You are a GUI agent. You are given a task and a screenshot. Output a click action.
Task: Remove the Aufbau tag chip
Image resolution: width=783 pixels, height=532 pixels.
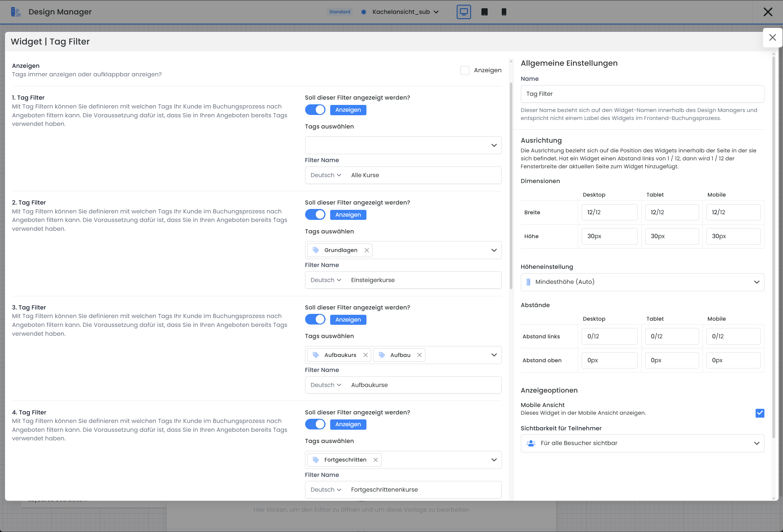419,355
